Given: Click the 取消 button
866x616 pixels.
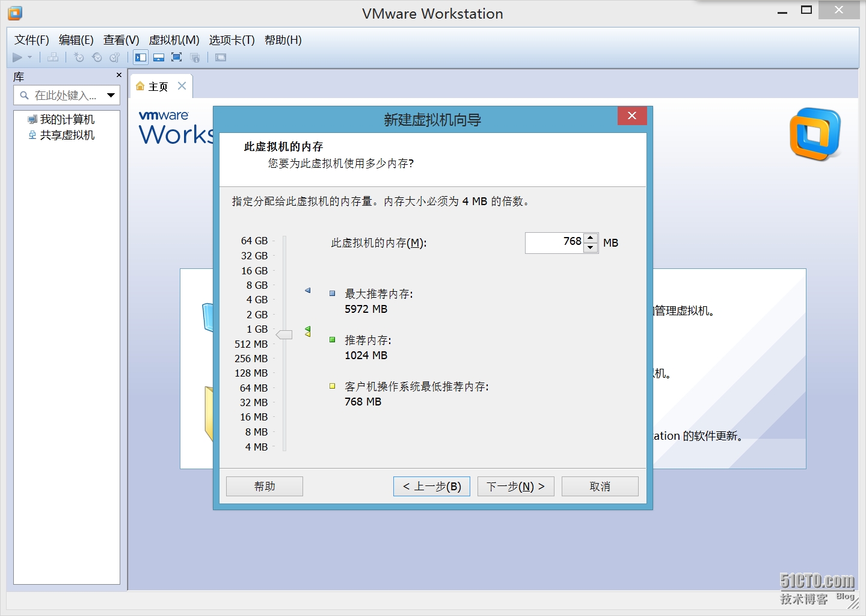Looking at the screenshot, I should (x=600, y=486).
